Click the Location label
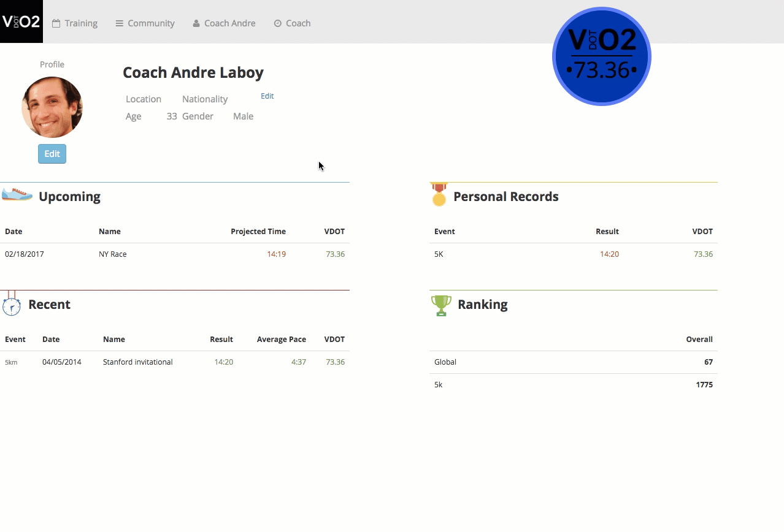Viewport: 784px width, 532px height. [144, 99]
